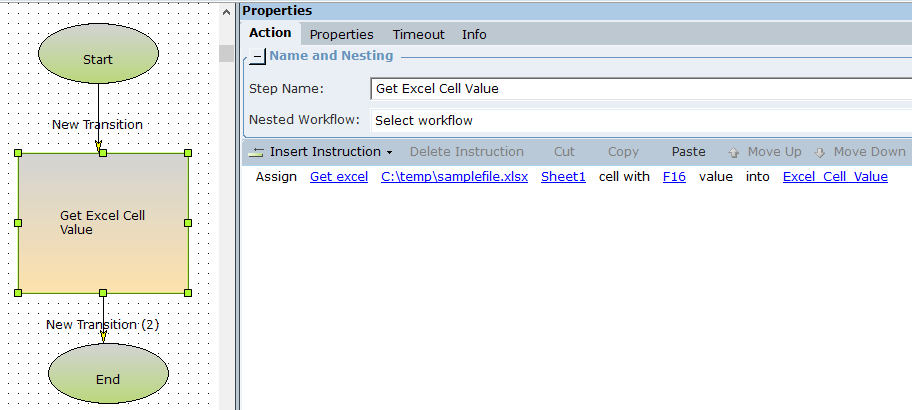Viewport: 912px width, 410px height.
Task: Select the Action tab
Action: point(270,33)
